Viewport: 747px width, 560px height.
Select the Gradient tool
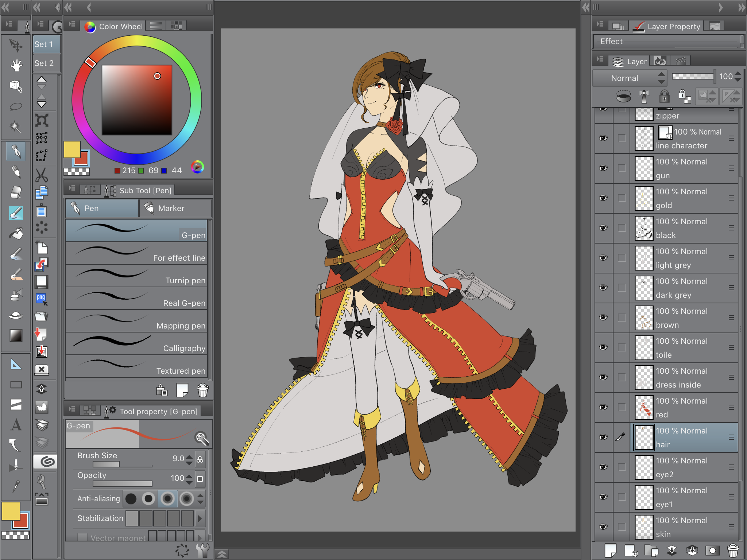[x=16, y=335]
